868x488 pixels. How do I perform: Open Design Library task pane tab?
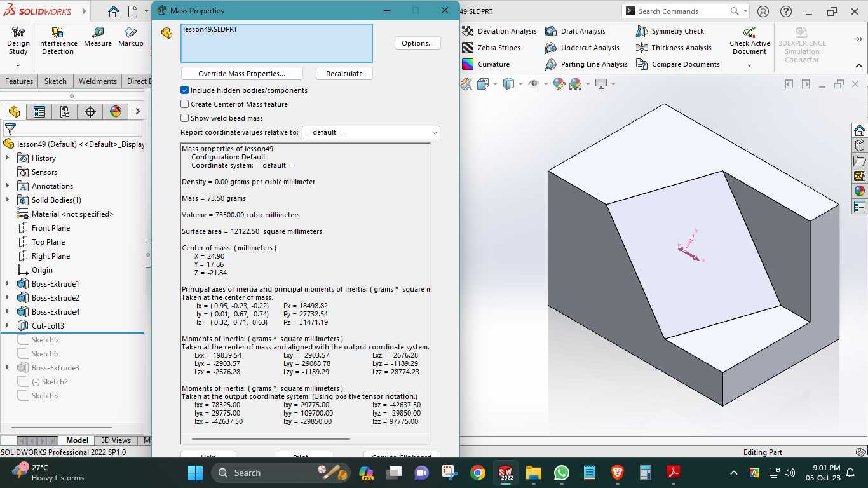(x=860, y=145)
